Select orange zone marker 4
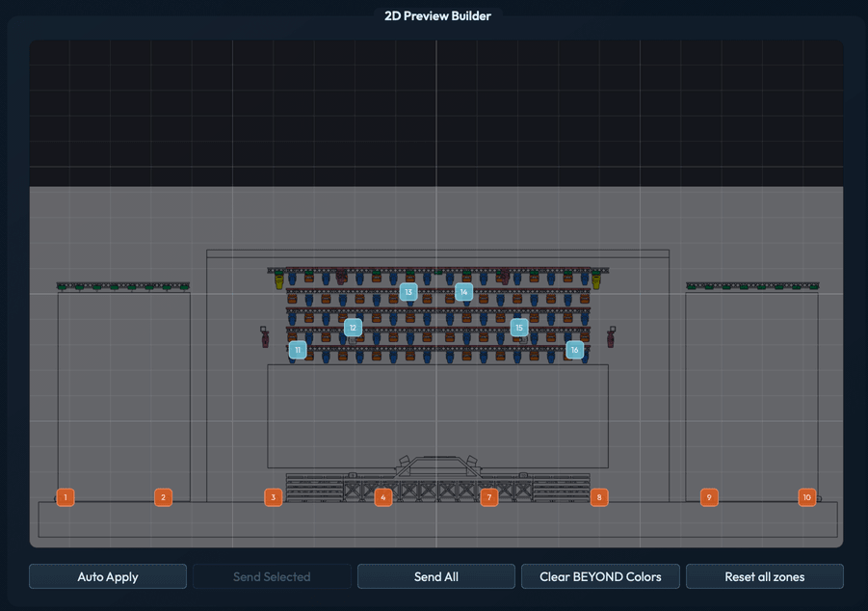Viewport: 868px width, 611px height. coord(383,497)
